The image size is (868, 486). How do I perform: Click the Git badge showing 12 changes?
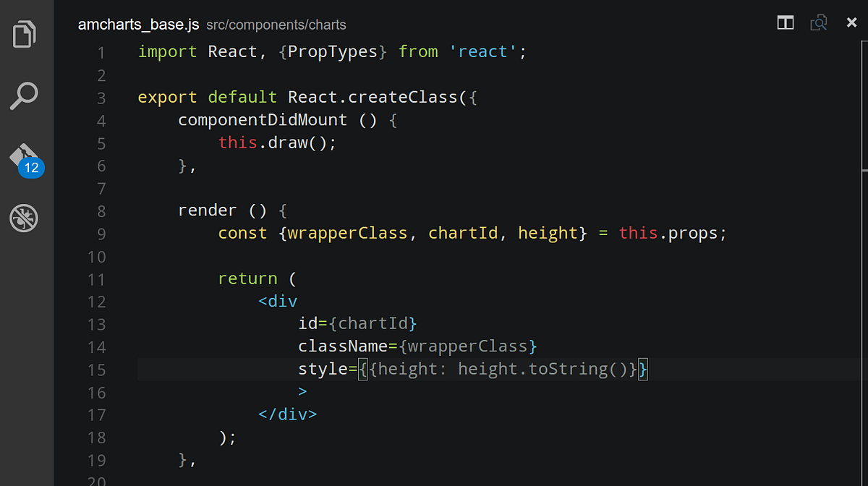[x=31, y=168]
